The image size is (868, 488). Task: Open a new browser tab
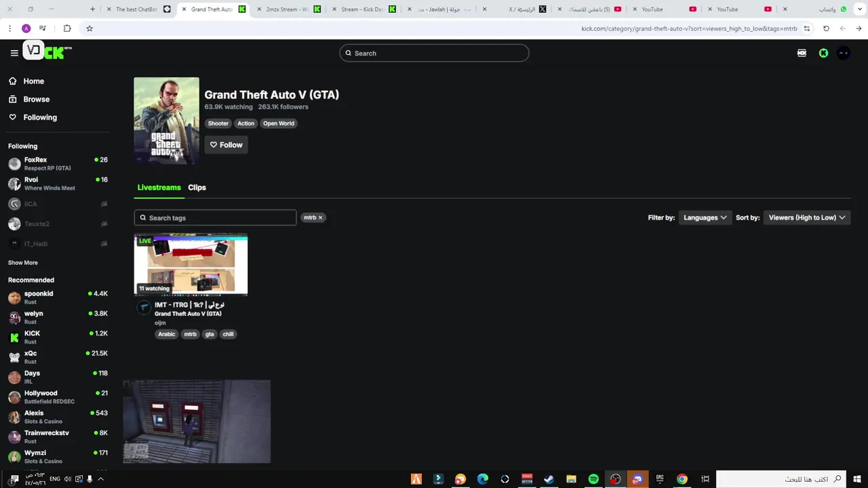coord(92,9)
